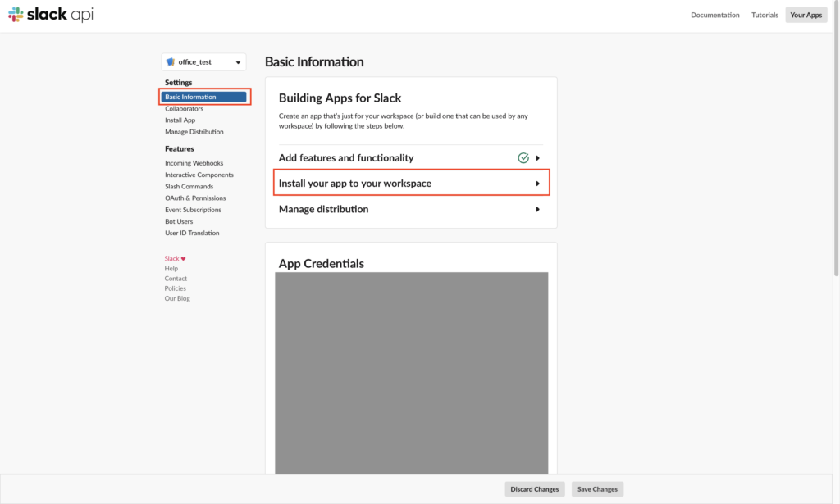Click the Slack footer link
This screenshot has height=504, width=840.
[171, 258]
